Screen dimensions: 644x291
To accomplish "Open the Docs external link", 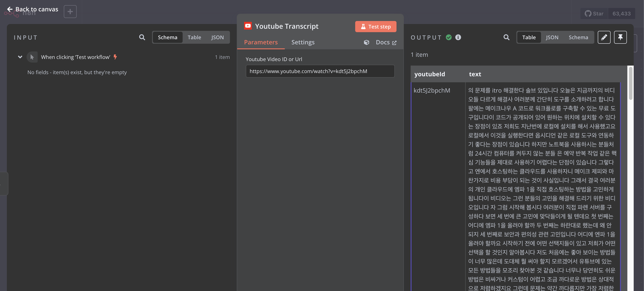I will (x=386, y=42).
